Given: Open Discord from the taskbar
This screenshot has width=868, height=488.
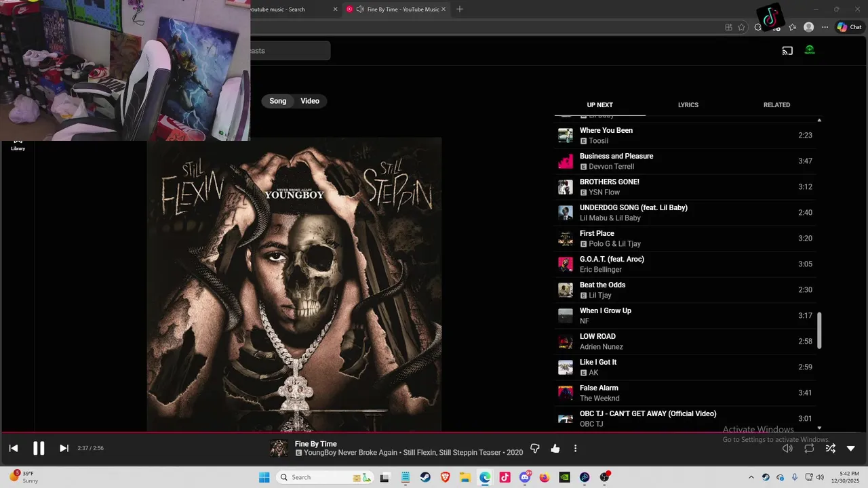Looking at the screenshot, I should (x=525, y=477).
